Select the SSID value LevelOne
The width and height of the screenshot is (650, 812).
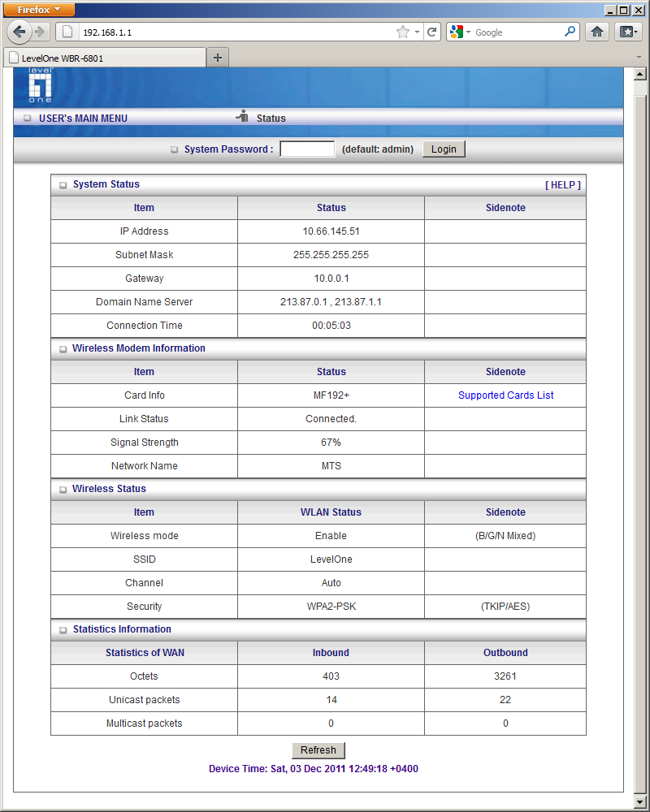pyautogui.click(x=331, y=559)
